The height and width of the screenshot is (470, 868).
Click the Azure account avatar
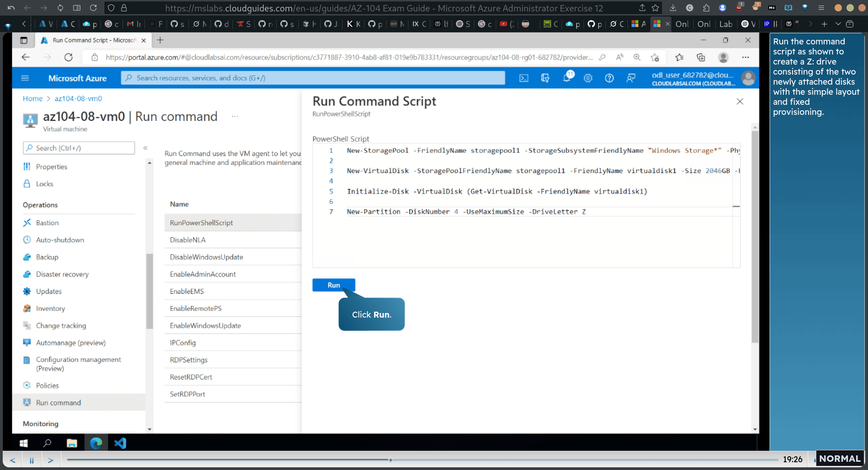748,78
